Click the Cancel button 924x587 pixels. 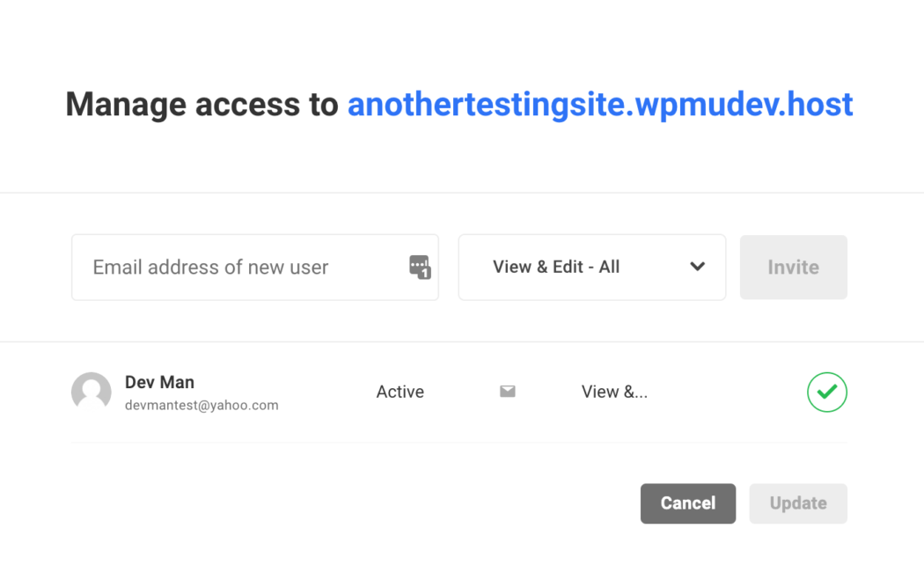687,503
